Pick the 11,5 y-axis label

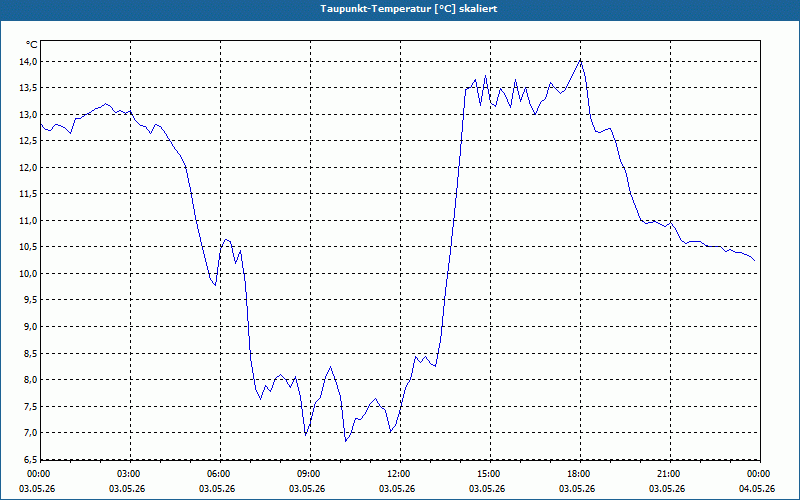(x=28, y=194)
